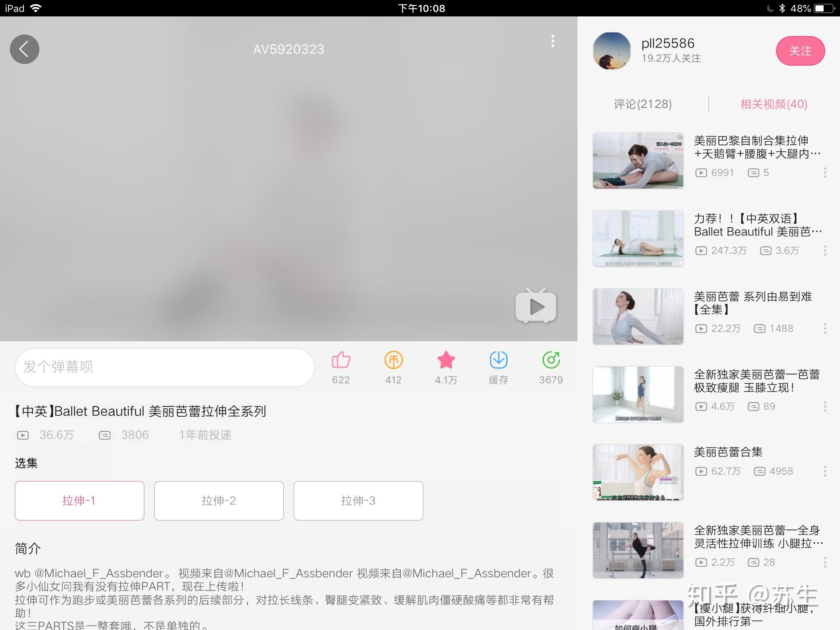Image resolution: width=840 pixels, height=630 pixels.
Task: Select episode 拉伸-3
Action: click(358, 501)
